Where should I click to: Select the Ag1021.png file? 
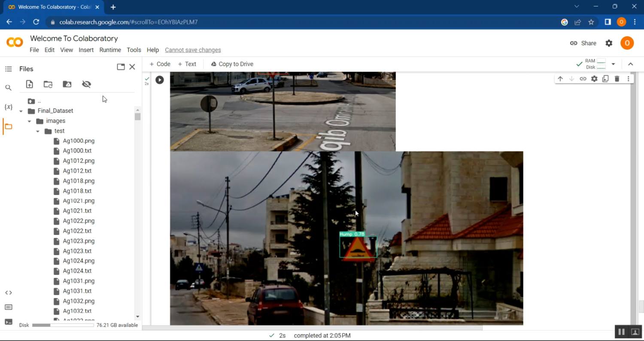point(79,201)
